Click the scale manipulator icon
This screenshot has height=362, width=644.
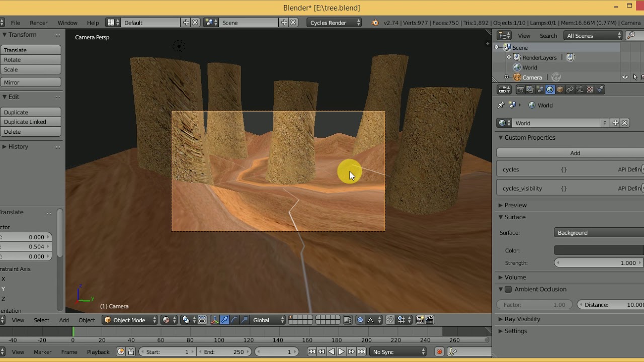pos(245,320)
